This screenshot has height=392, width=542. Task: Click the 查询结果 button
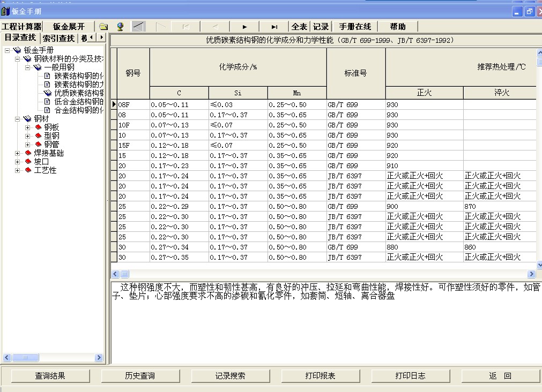click(x=50, y=376)
